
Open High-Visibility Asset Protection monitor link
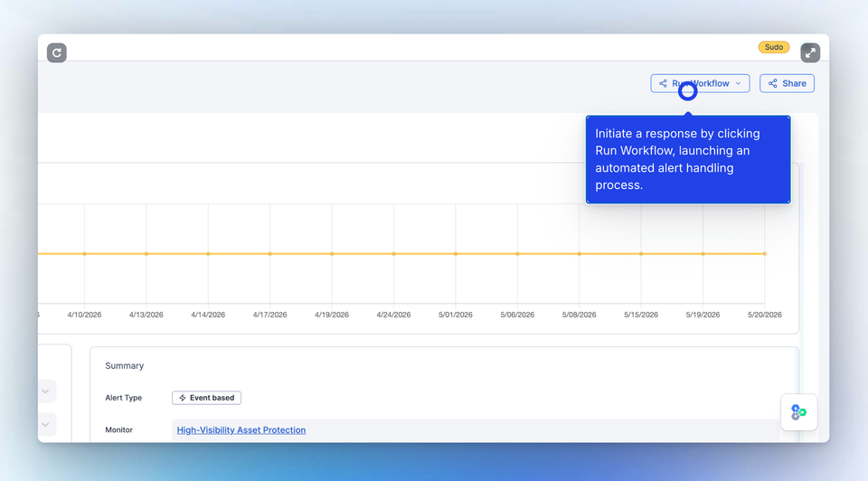[241, 430]
